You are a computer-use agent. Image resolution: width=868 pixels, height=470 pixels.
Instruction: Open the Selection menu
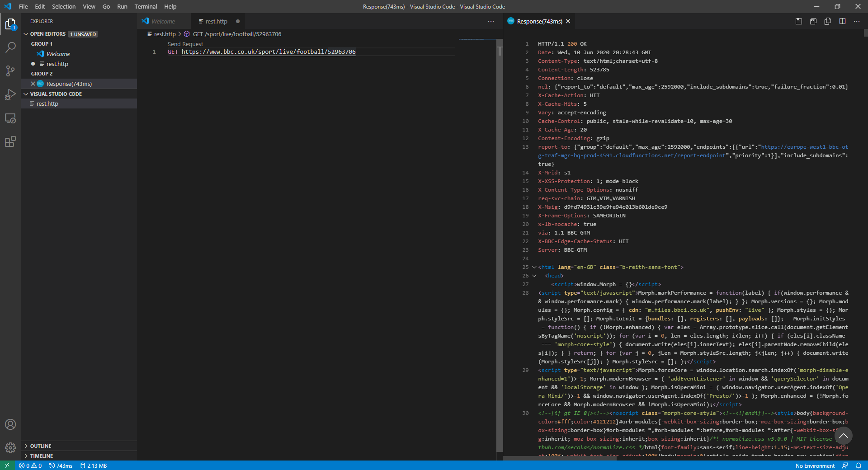click(64, 6)
